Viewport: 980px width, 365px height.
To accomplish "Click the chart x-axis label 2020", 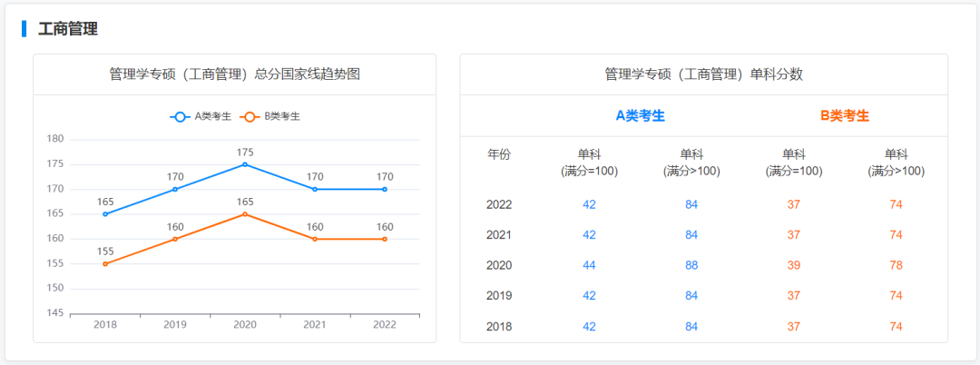I will [x=245, y=325].
